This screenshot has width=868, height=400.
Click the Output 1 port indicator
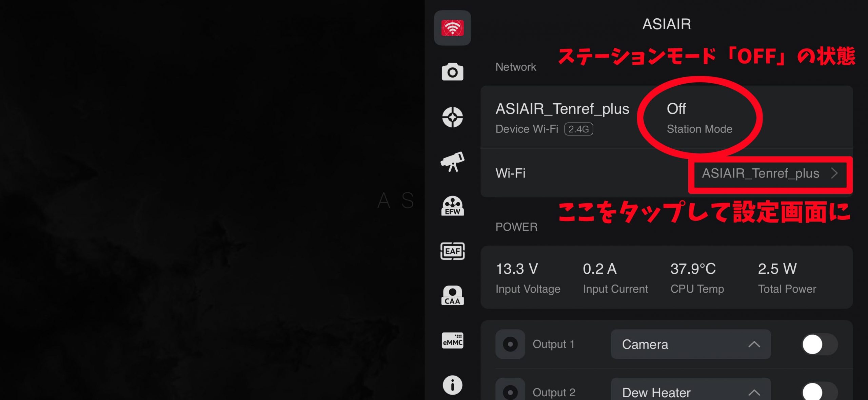tap(510, 344)
